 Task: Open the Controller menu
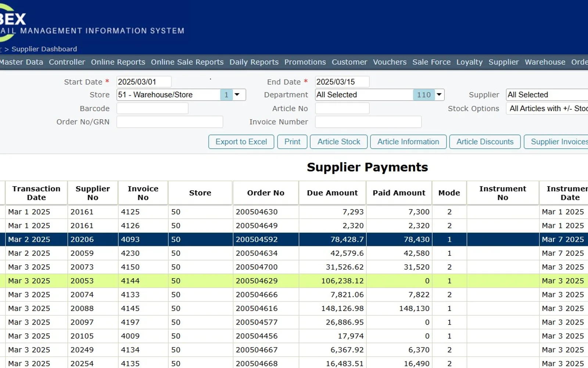(x=67, y=62)
